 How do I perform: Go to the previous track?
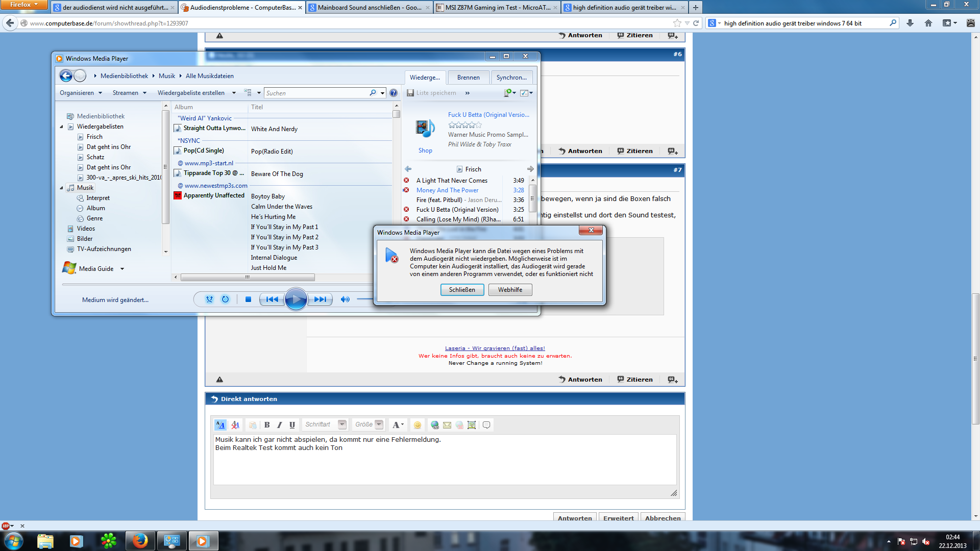point(272,299)
